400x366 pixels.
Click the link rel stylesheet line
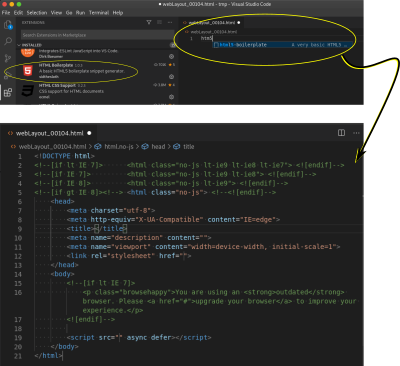point(129,256)
